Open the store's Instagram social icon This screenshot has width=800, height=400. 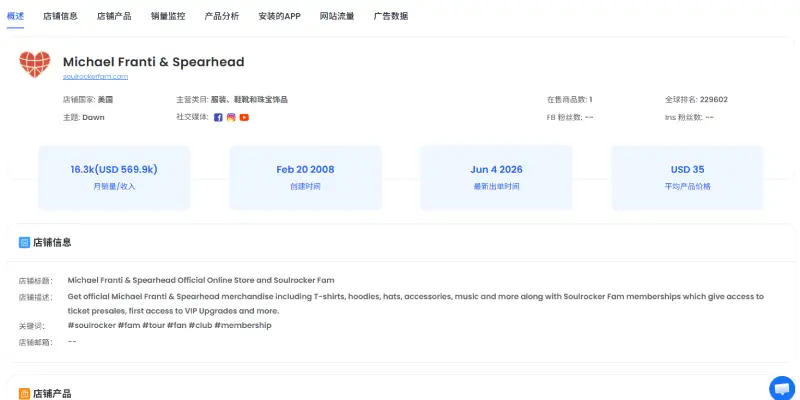click(x=231, y=117)
